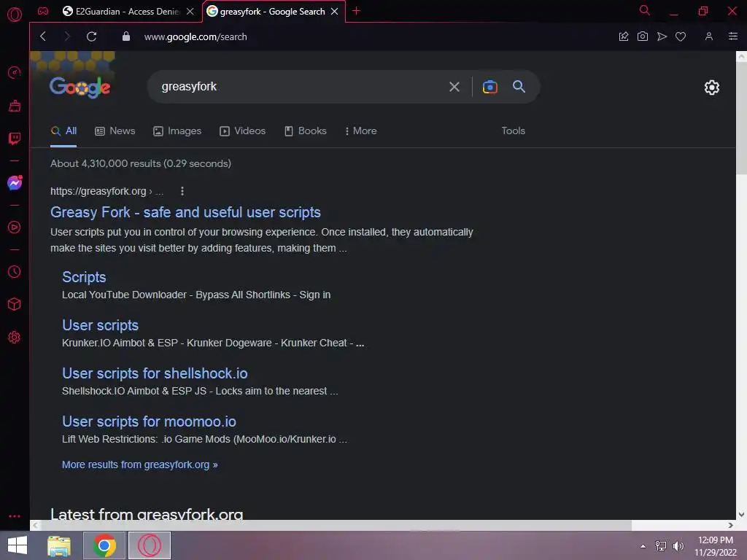747x560 pixels.
Task: Click the scroll down arrow
Action: [741, 514]
